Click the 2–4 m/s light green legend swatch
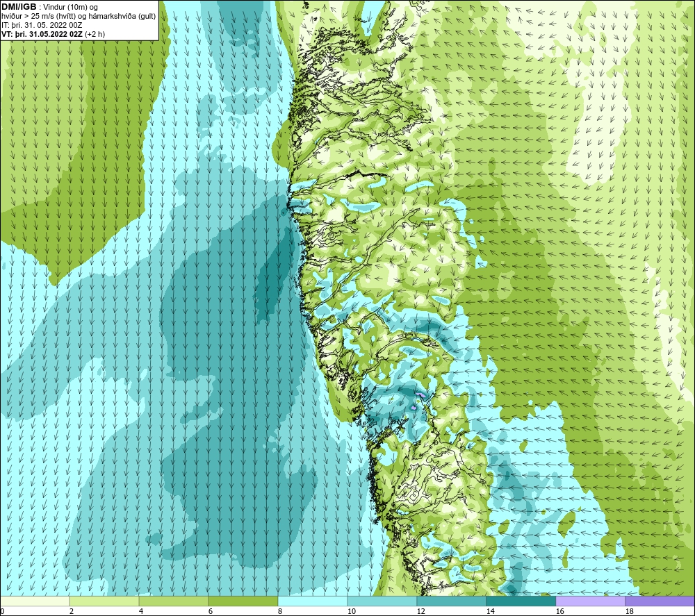 [x=104, y=601]
